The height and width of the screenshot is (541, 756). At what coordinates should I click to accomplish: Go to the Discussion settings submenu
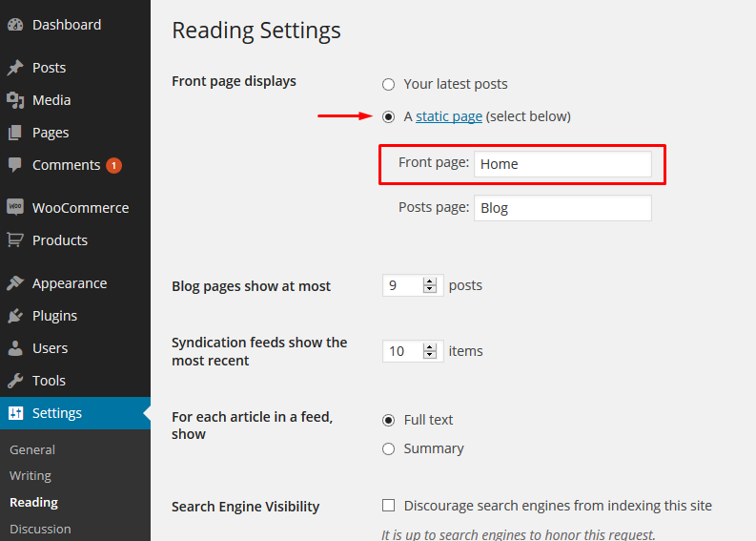point(40,529)
